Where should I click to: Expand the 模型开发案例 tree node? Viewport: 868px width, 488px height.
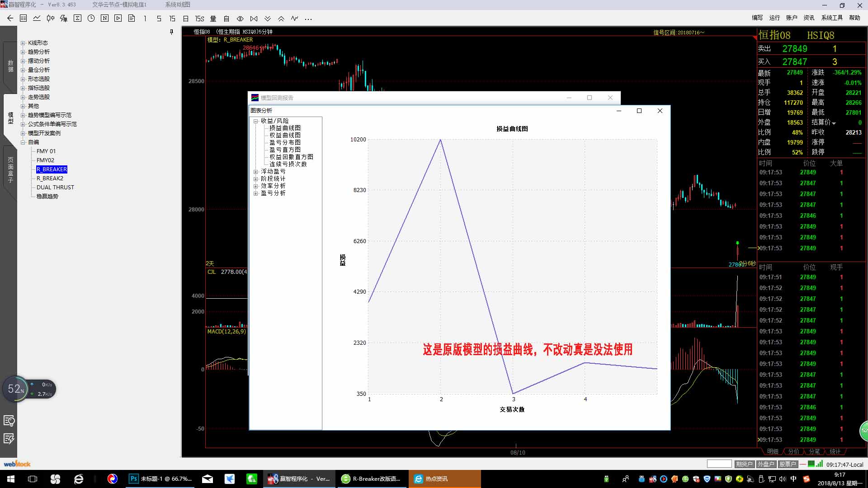pyautogui.click(x=23, y=133)
